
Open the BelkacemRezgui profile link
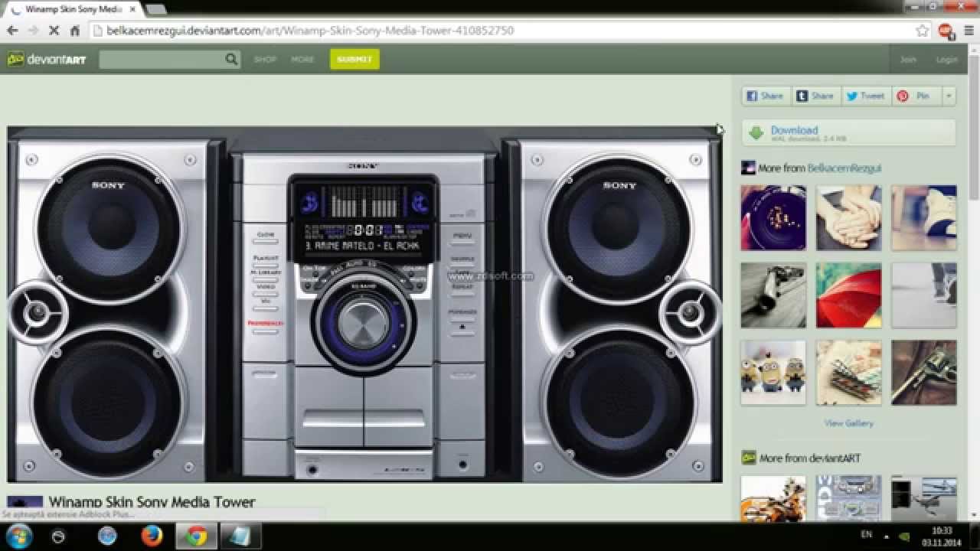(844, 168)
